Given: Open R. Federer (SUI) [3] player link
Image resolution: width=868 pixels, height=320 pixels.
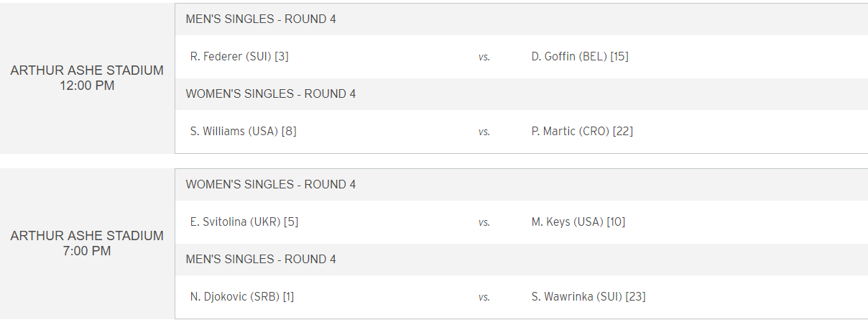Looking at the screenshot, I should tap(239, 56).
